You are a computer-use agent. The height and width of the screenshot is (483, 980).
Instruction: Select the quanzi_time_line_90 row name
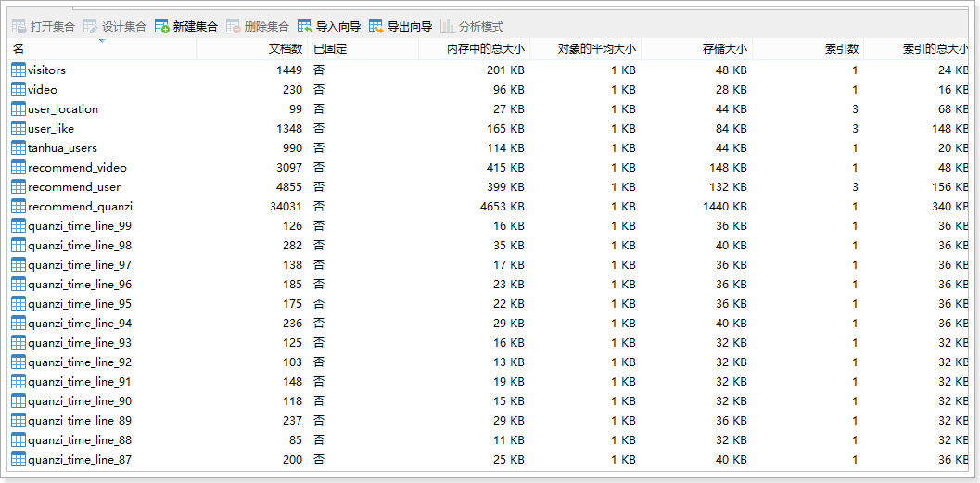[80, 401]
